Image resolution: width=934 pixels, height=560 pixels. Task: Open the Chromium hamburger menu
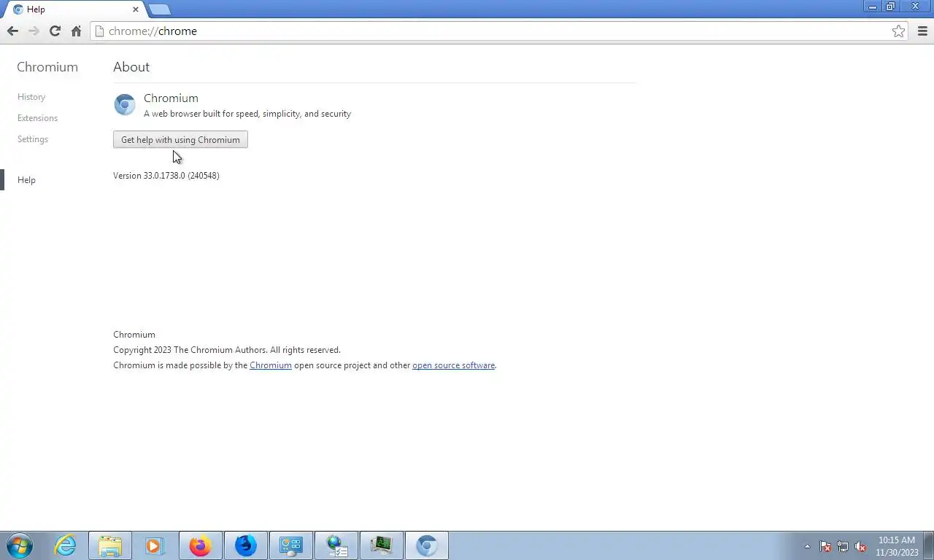click(x=922, y=31)
